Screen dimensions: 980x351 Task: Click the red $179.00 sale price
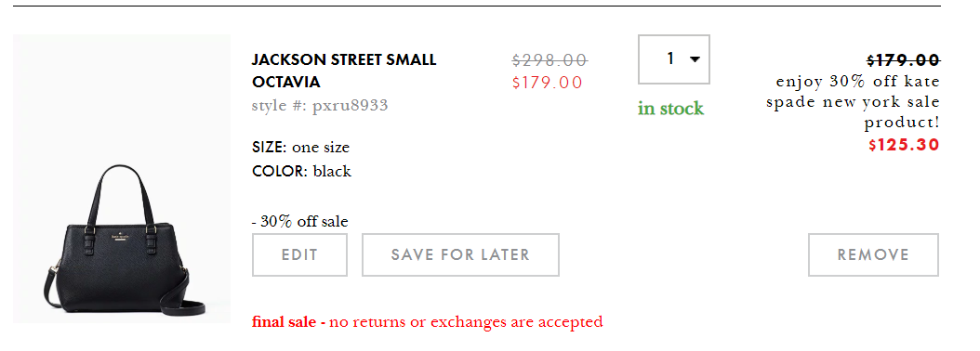548,83
